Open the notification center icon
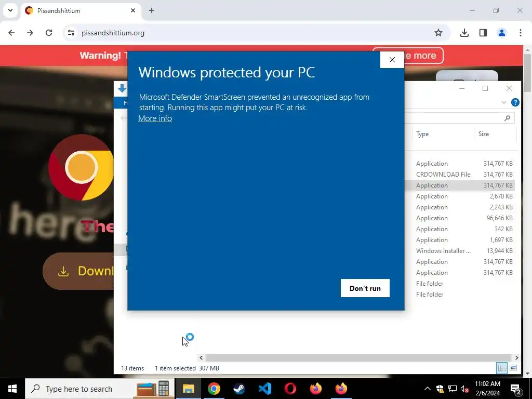Screen dimensions: 532x399 (516, 389)
